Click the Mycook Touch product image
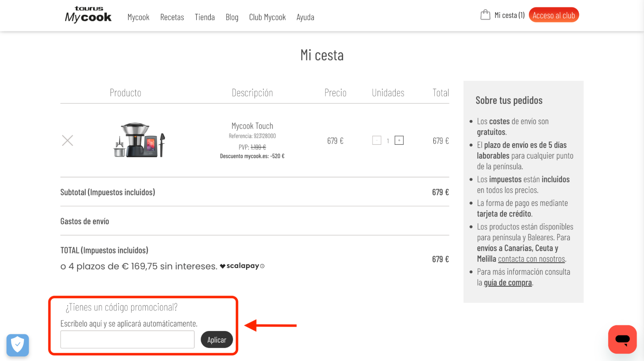Viewport: 644px width, 361px height. 139,140
